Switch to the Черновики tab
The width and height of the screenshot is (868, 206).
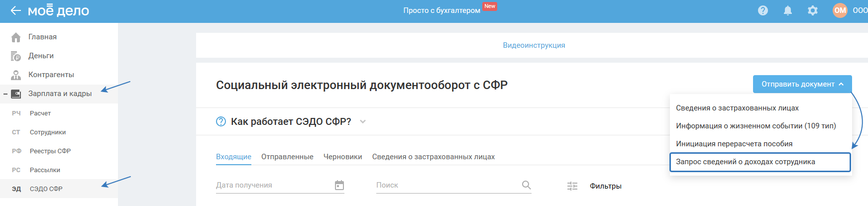(342, 157)
